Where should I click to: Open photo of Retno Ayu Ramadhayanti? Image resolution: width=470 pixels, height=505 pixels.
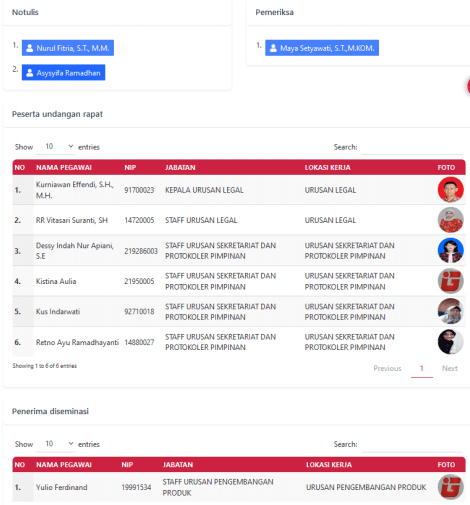[450, 342]
